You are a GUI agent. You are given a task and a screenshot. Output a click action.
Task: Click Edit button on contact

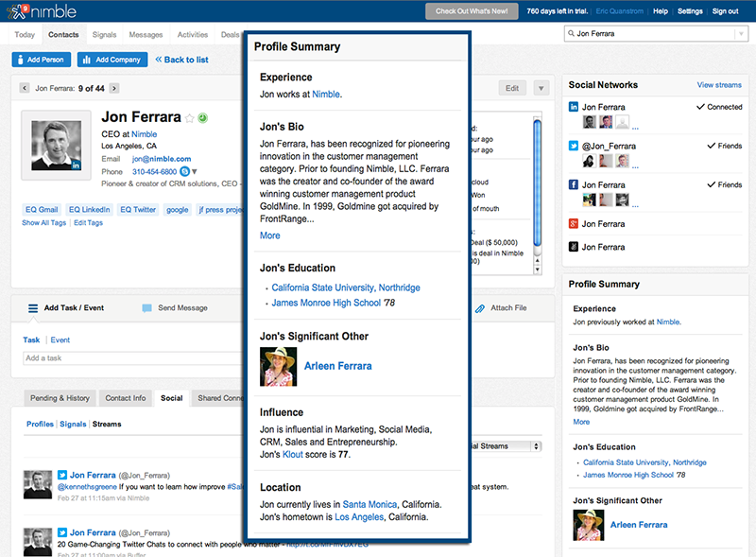512,88
